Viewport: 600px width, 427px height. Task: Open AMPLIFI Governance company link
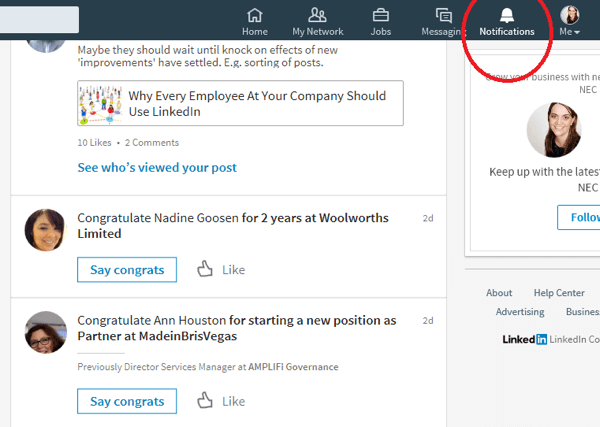(293, 367)
